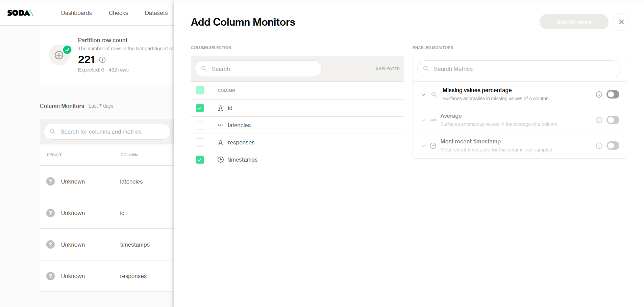644x307 pixels.
Task: Click question mark icon in latencies row
Action: point(51,182)
